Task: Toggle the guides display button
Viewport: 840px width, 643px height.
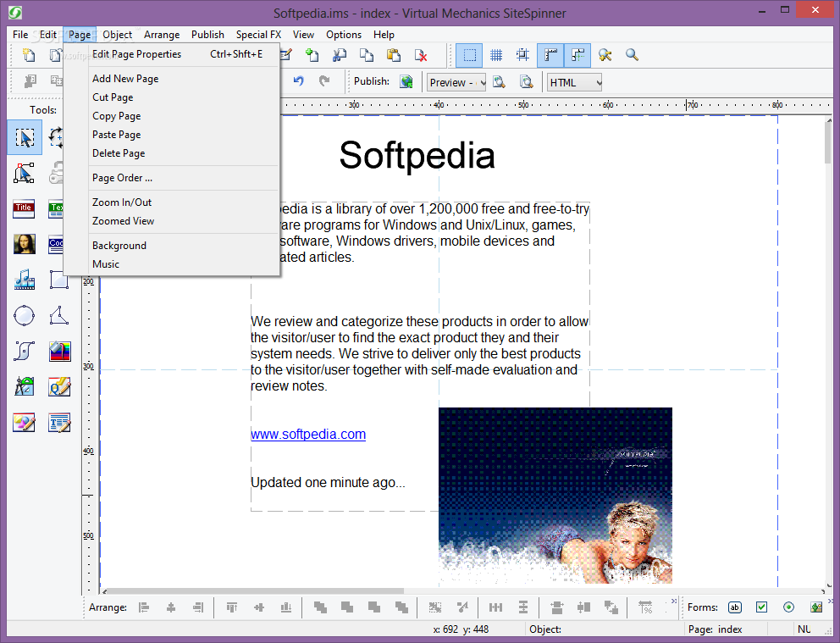Action: coord(577,55)
